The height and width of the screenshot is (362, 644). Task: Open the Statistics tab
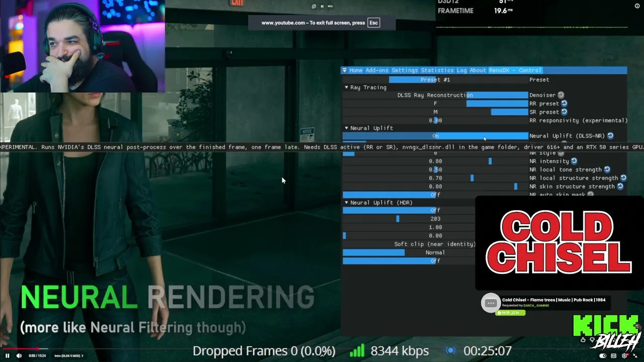[x=437, y=70]
